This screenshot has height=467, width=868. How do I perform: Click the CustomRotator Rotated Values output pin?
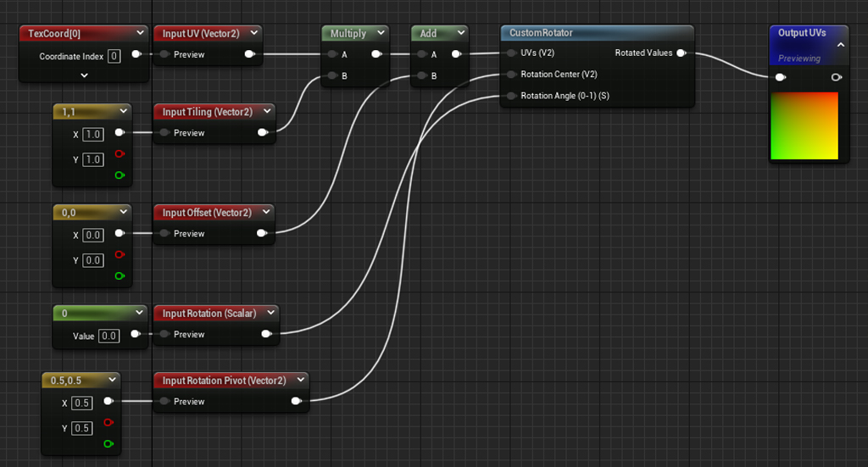pyautogui.click(x=682, y=53)
